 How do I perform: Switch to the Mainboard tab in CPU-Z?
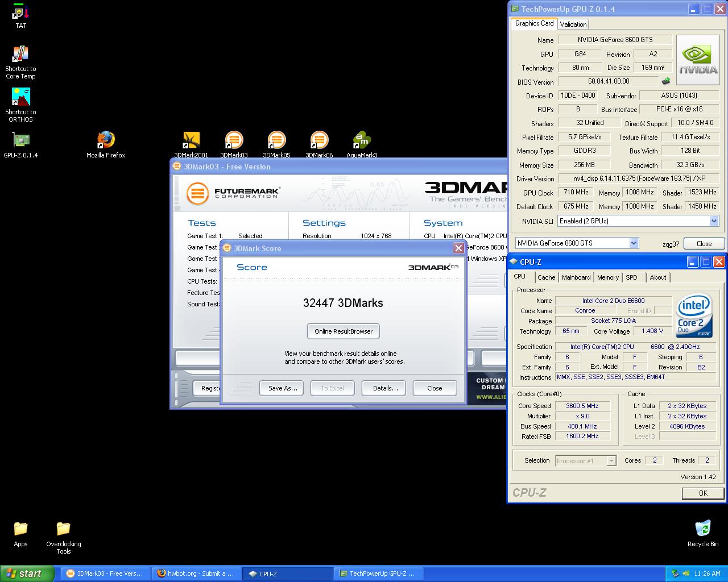pos(576,277)
